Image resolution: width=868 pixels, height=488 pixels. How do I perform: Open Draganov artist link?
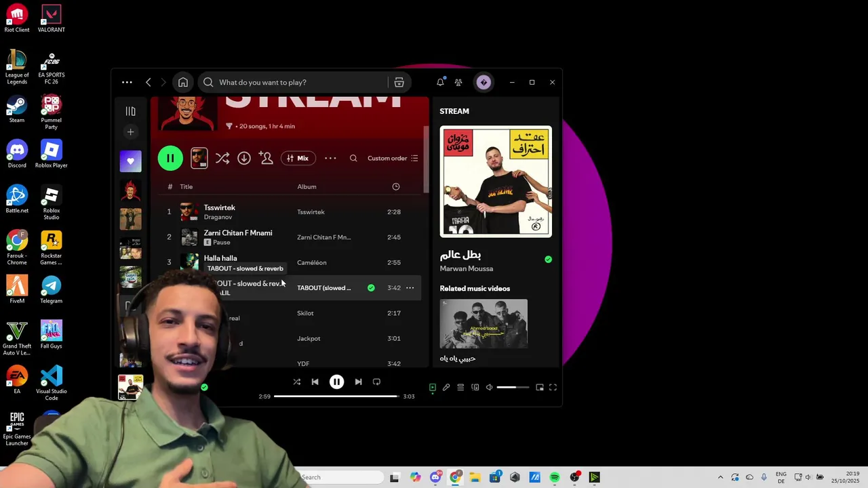click(218, 217)
